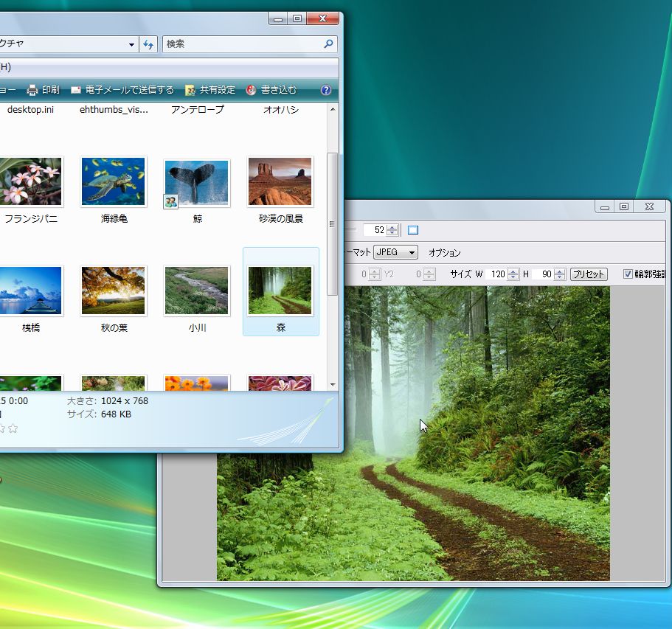The image size is (672, 629).
Task: Click the オオハシ file name
Action: 281,110
